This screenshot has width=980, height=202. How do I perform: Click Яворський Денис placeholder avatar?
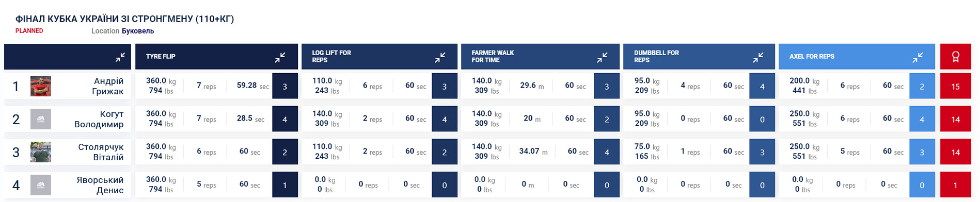tap(41, 185)
